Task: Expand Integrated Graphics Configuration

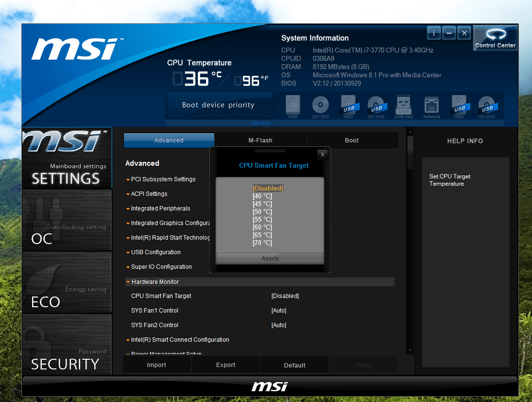Action: tap(168, 223)
